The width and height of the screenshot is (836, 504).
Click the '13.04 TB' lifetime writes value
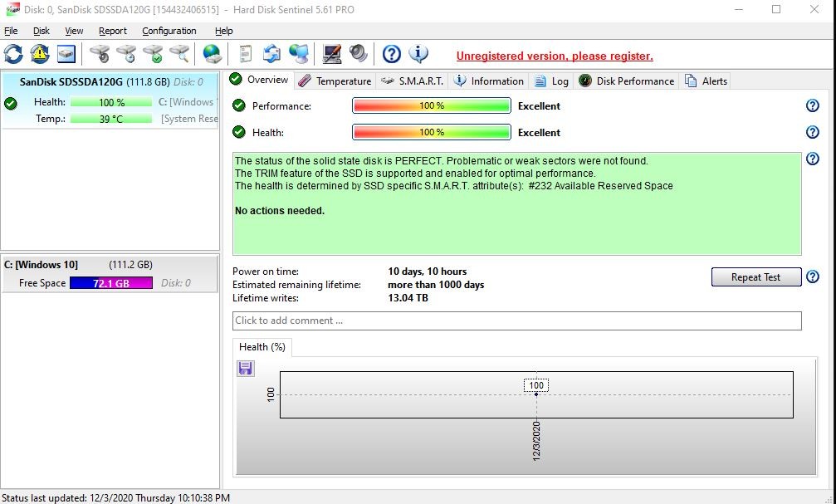click(x=408, y=298)
